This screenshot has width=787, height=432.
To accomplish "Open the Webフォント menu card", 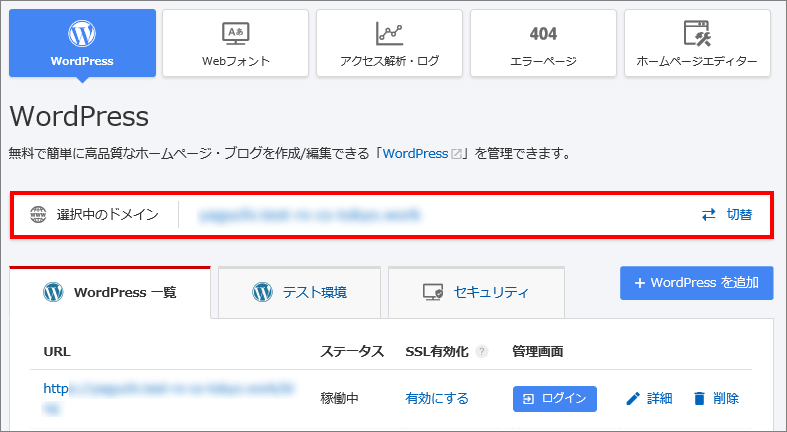I will (235, 43).
